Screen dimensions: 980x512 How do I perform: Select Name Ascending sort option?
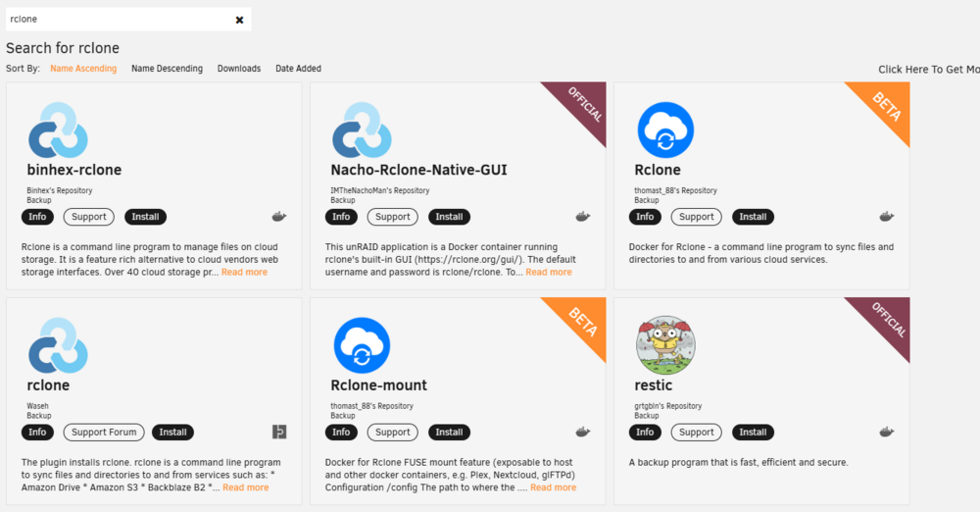pyautogui.click(x=83, y=69)
